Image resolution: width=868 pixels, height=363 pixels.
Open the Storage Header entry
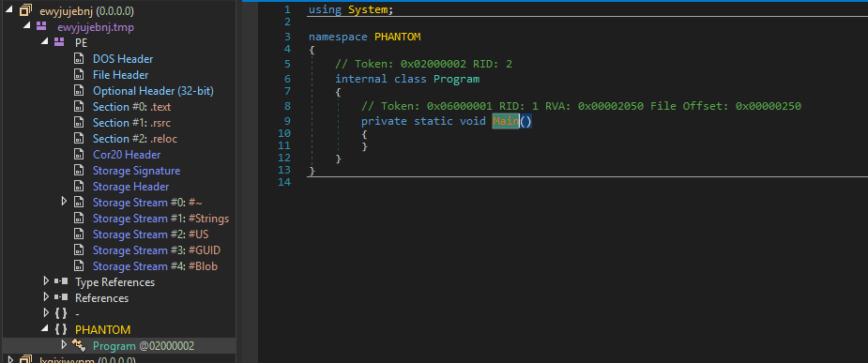[130, 187]
